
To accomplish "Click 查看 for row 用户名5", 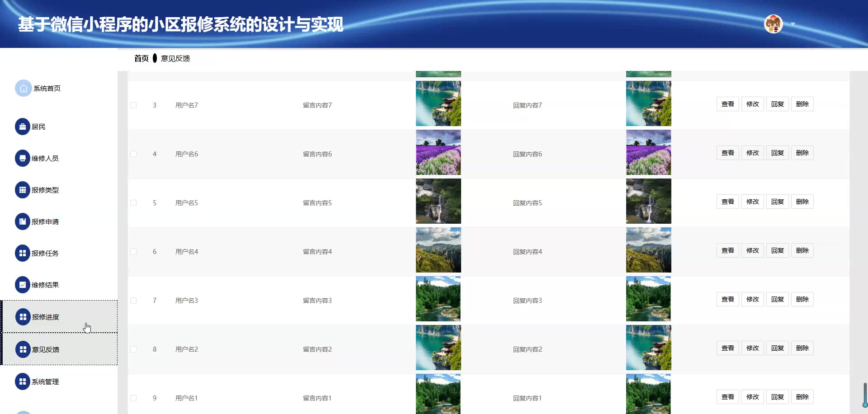I will pos(728,202).
